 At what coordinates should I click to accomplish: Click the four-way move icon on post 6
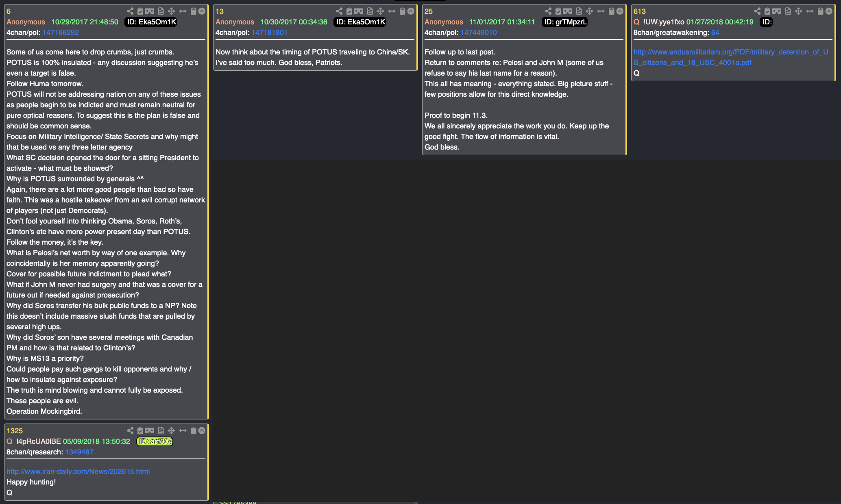171,11
